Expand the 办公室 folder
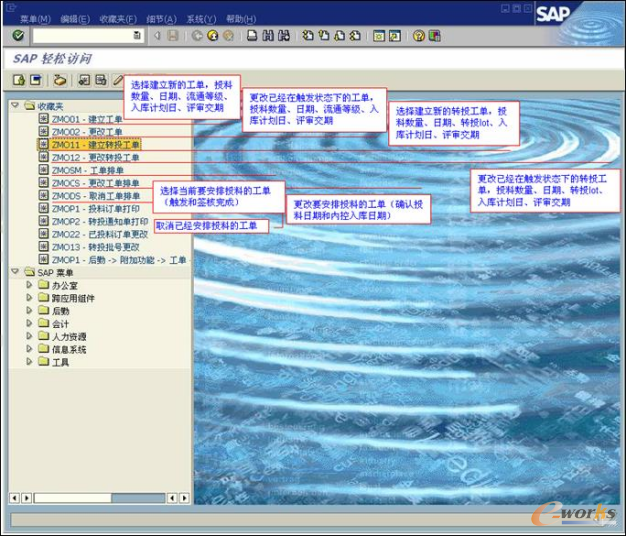Viewport: 626px width, 536px height. click(29, 285)
